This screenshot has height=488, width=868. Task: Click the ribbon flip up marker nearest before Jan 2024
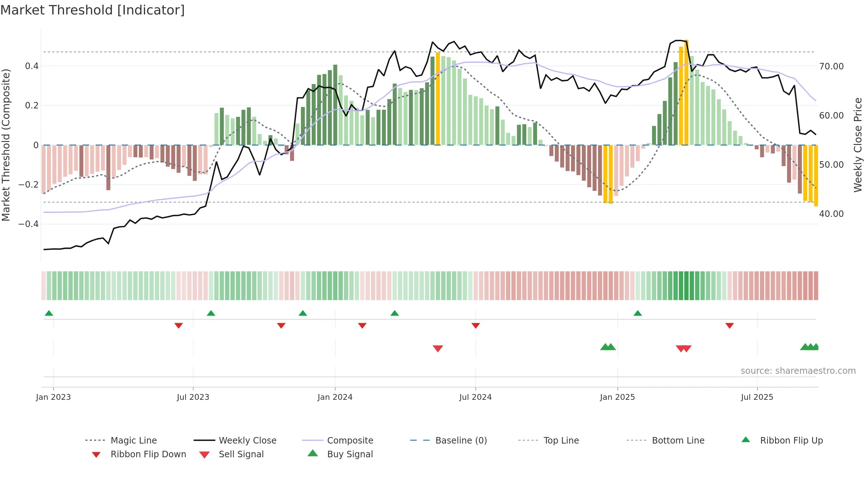click(303, 313)
